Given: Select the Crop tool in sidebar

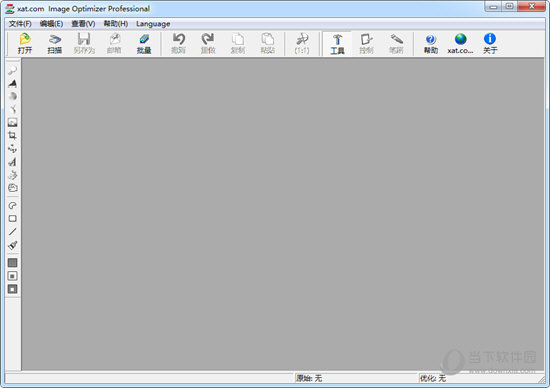Looking at the screenshot, I should coord(13,135).
